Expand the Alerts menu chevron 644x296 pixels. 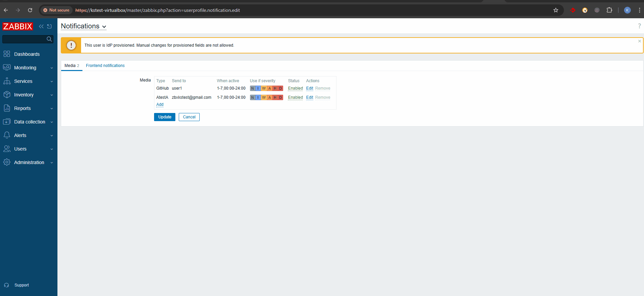(x=52, y=135)
